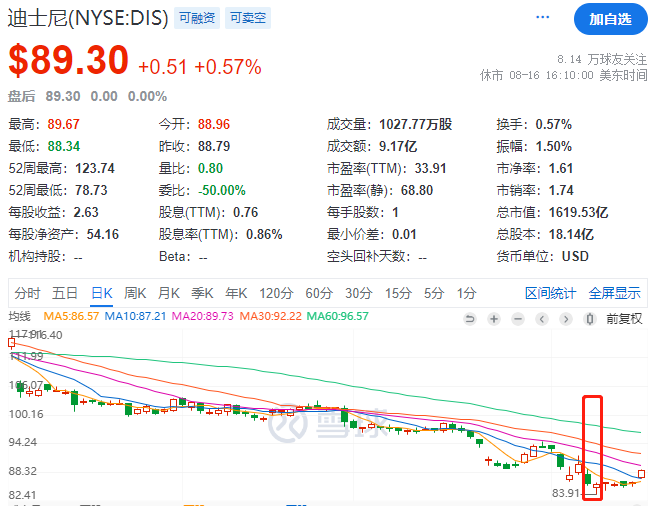Click the 股息率(TTM) value 0.86%
This screenshot has height=506, width=651.
tap(264, 234)
